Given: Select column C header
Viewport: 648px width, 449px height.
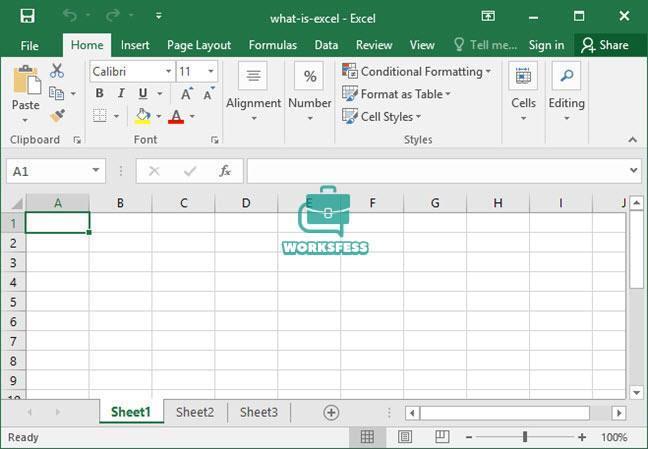Looking at the screenshot, I should [183, 203].
